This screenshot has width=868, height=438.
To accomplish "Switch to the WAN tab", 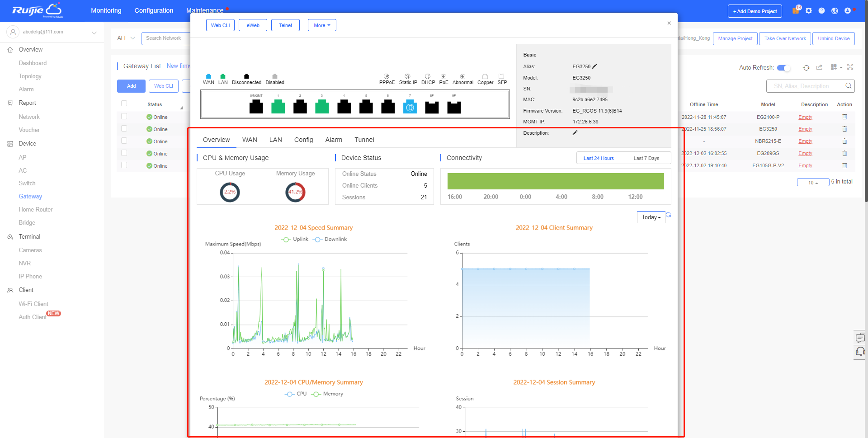I will pos(250,140).
